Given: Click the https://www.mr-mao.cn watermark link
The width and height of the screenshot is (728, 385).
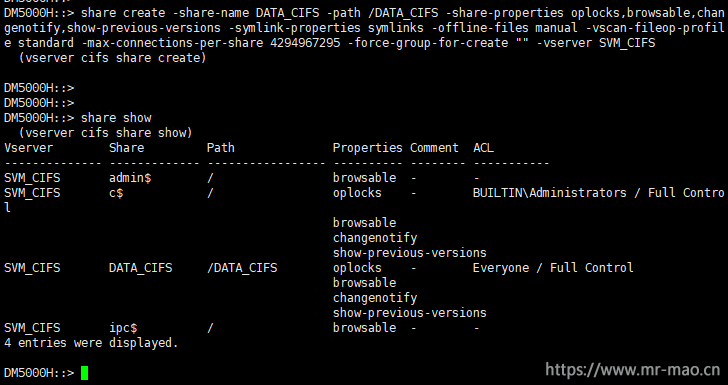Looking at the screenshot, I should [632, 370].
